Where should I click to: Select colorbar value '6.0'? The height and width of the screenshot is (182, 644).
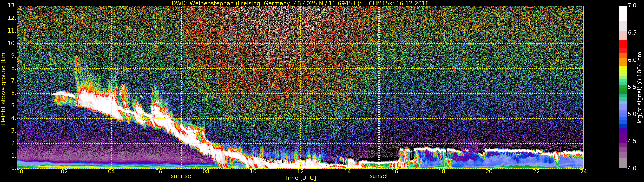tap(632, 60)
